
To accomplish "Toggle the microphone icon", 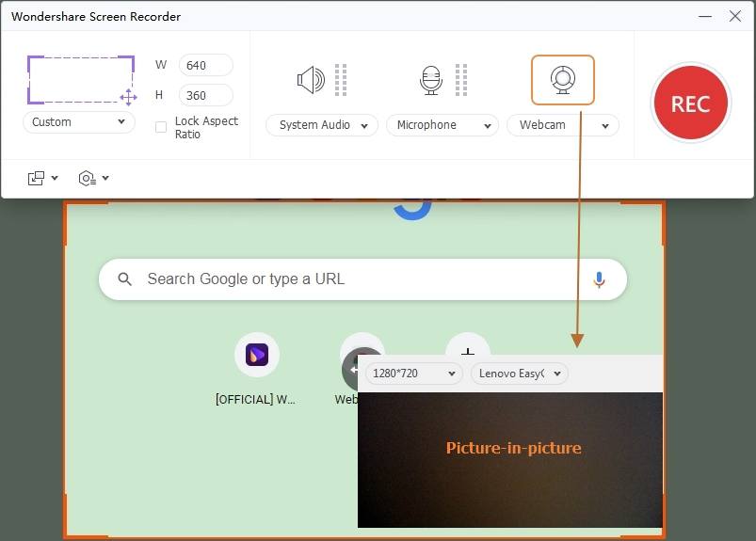I will coord(431,81).
